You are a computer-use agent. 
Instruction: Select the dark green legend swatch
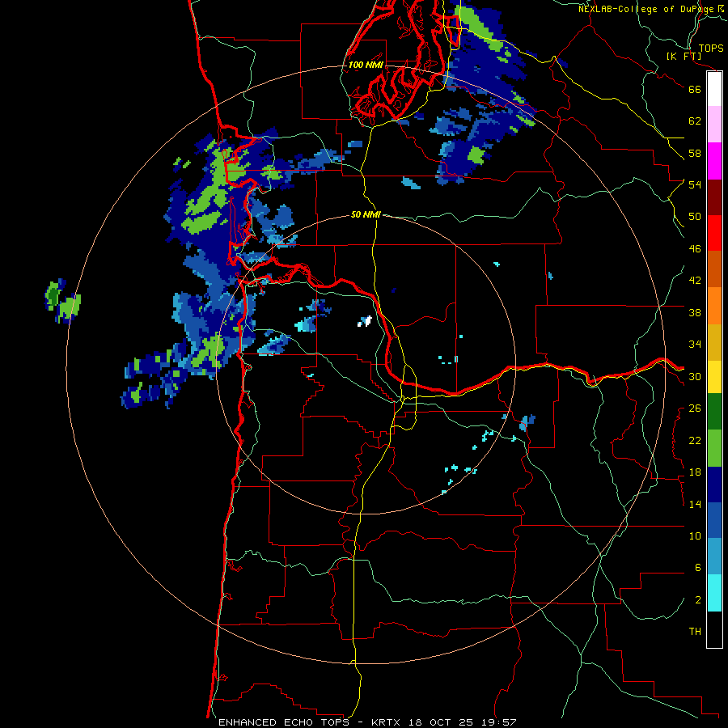(714, 412)
